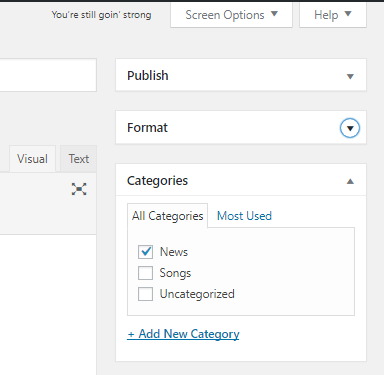The height and width of the screenshot is (375, 384).
Task: Click the Add New Category link
Action: coord(183,334)
